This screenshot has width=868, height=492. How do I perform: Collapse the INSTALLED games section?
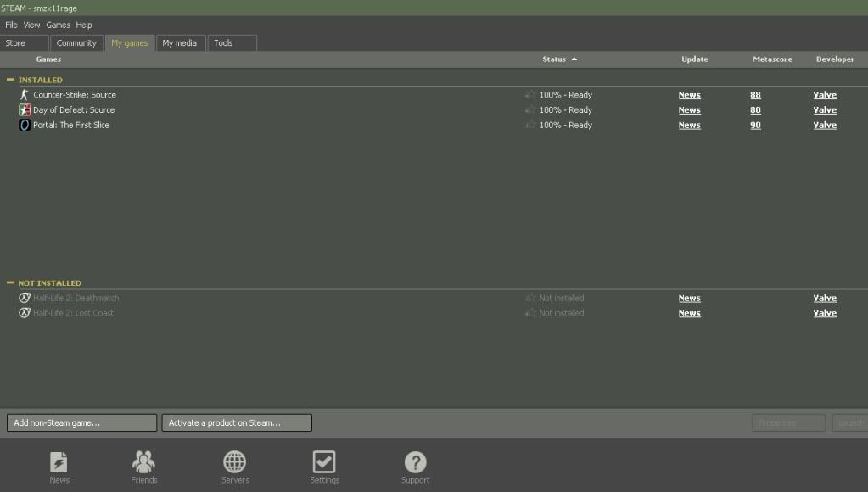click(x=10, y=80)
